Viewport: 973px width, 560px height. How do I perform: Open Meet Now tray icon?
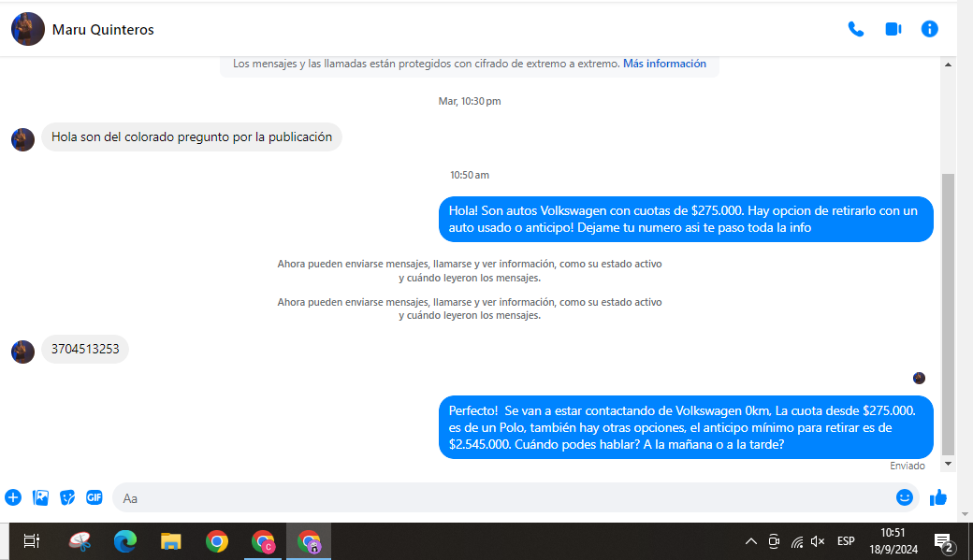pos(774,541)
